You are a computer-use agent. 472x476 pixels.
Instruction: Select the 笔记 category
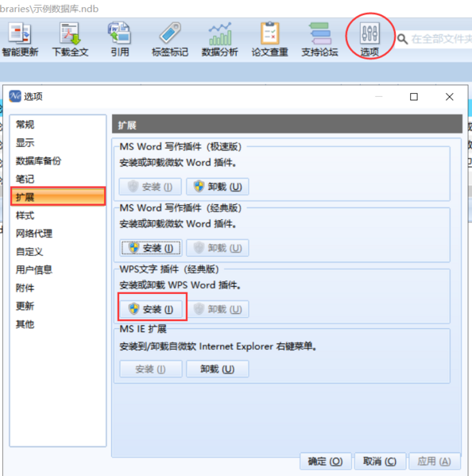coord(58,179)
